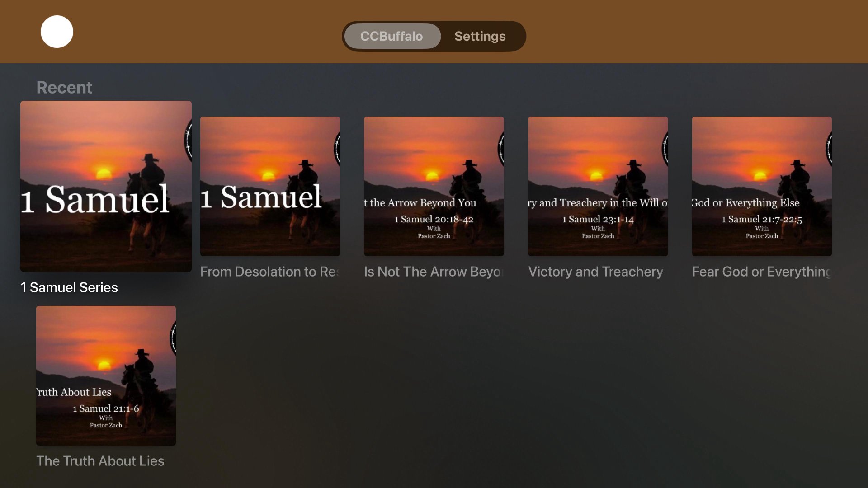Click logo badge on Fear God artwork
This screenshot has width=868, height=488.
coord(828,148)
